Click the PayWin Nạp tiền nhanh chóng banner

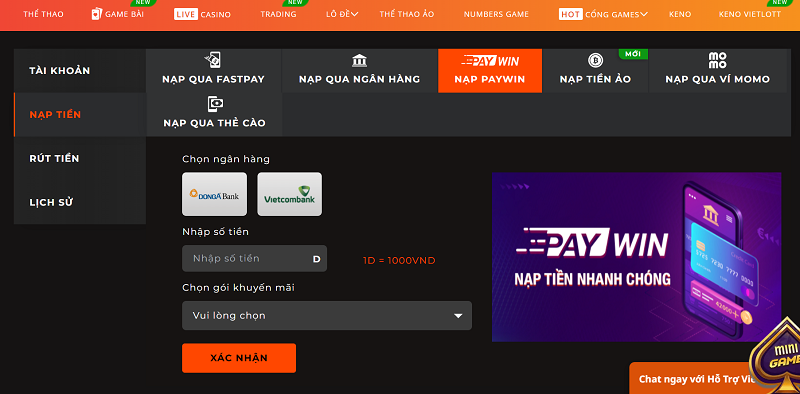(x=636, y=257)
